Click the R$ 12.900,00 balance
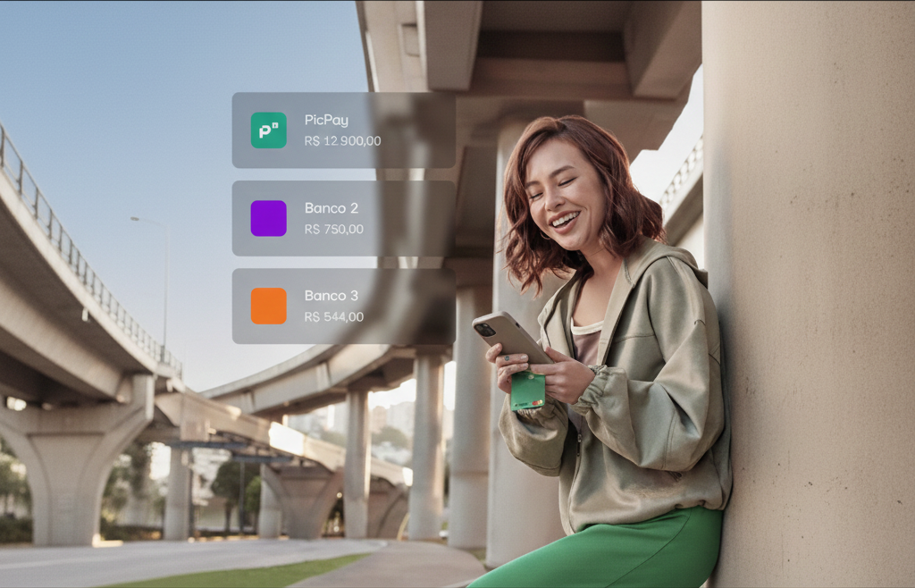Viewport: 915px width, 588px height. (342, 141)
